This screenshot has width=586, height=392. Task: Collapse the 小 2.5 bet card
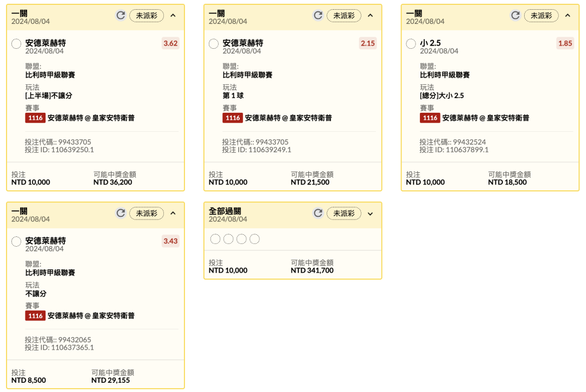[x=568, y=15]
